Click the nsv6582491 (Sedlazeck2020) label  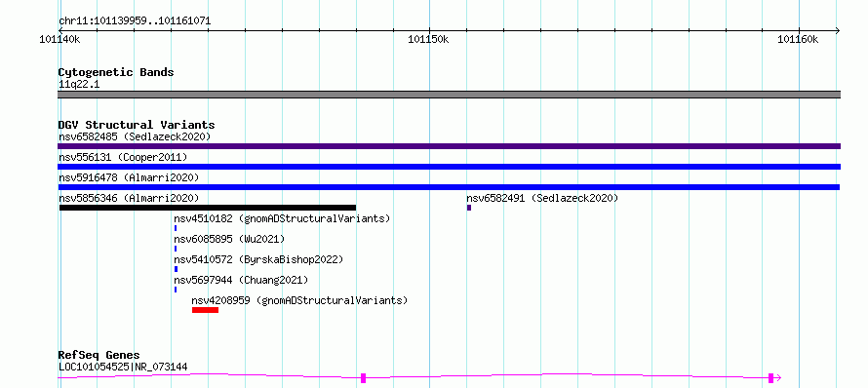point(542,198)
